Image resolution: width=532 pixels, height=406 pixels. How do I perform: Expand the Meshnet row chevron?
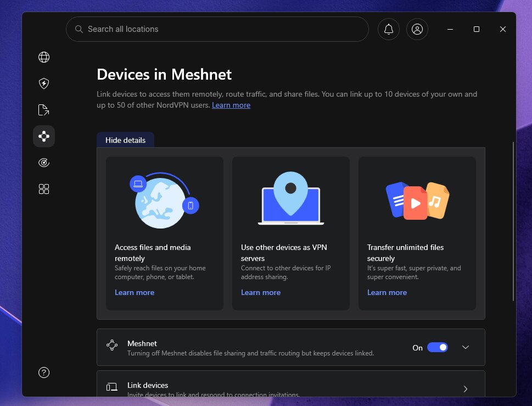466,347
